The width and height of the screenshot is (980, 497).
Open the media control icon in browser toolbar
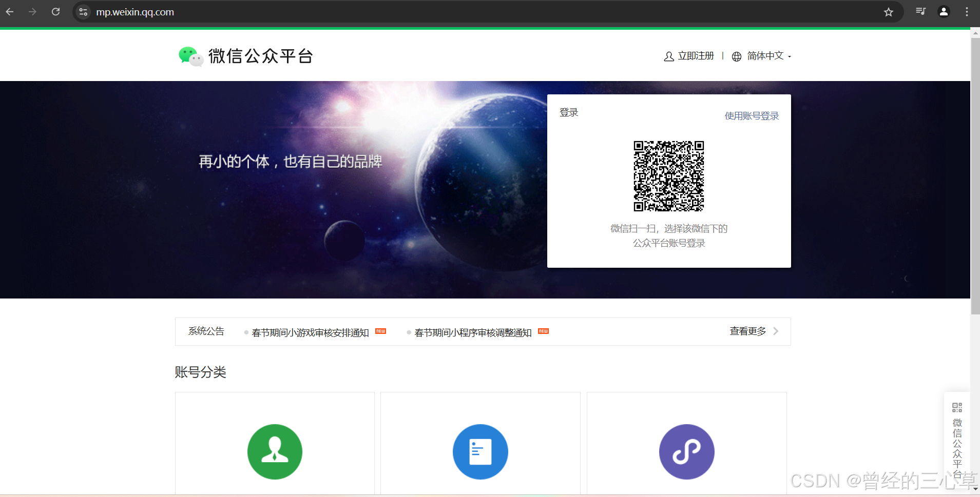[x=921, y=11]
